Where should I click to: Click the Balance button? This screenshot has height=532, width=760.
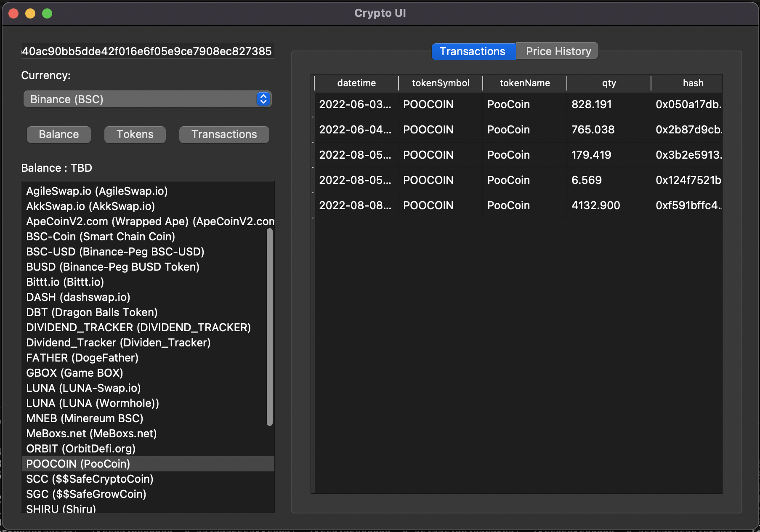point(59,134)
